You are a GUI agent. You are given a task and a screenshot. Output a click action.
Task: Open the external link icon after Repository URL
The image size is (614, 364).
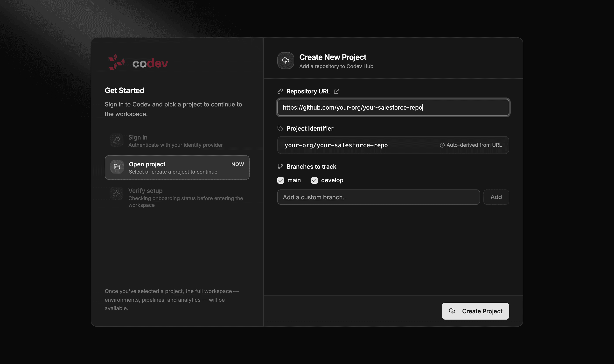point(336,91)
